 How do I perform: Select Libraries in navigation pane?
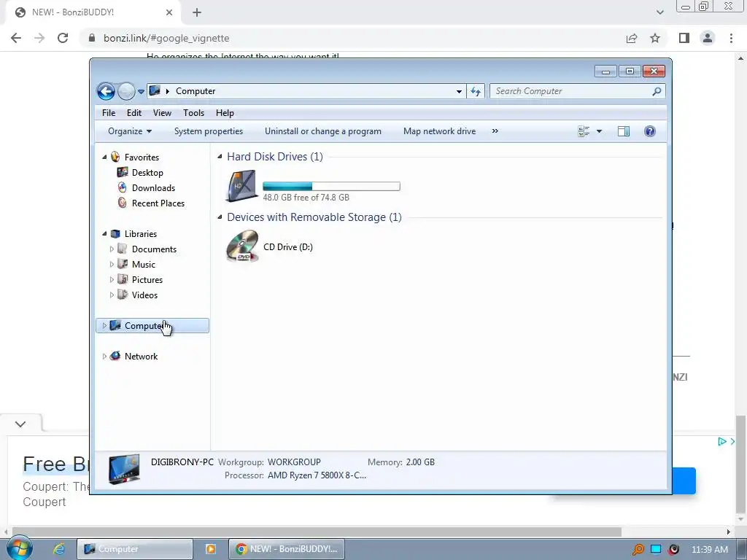(141, 234)
